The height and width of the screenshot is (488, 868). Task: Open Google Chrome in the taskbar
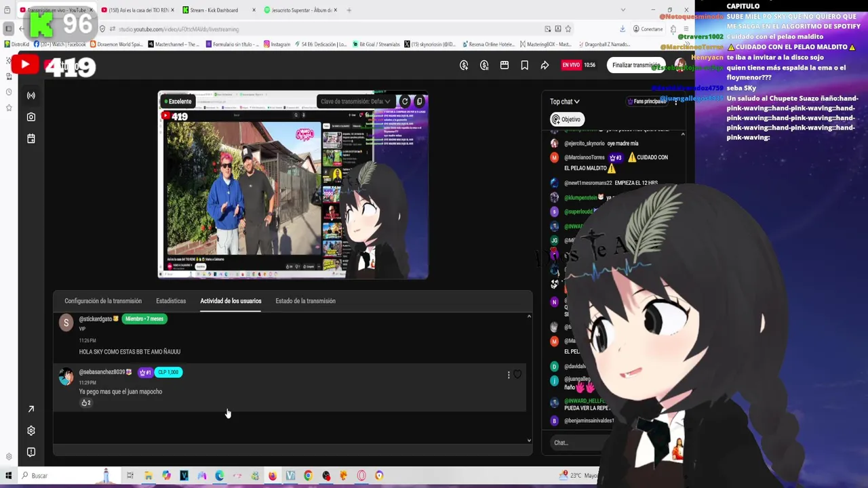[x=308, y=476]
